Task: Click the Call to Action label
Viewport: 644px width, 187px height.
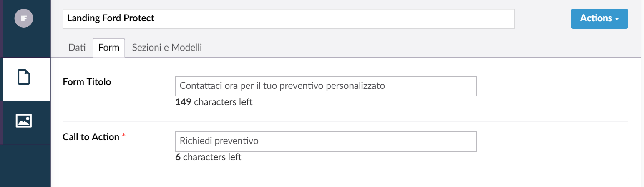Action: (x=91, y=137)
